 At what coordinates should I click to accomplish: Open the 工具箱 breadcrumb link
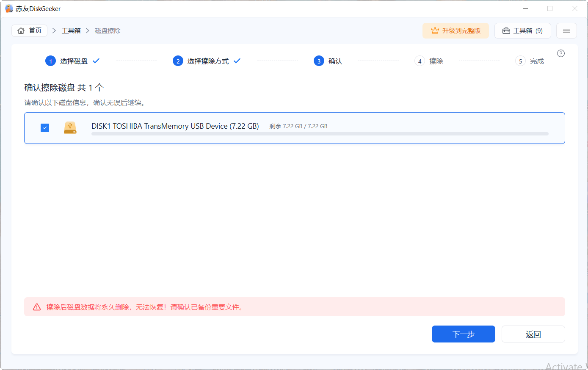(x=71, y=30)
